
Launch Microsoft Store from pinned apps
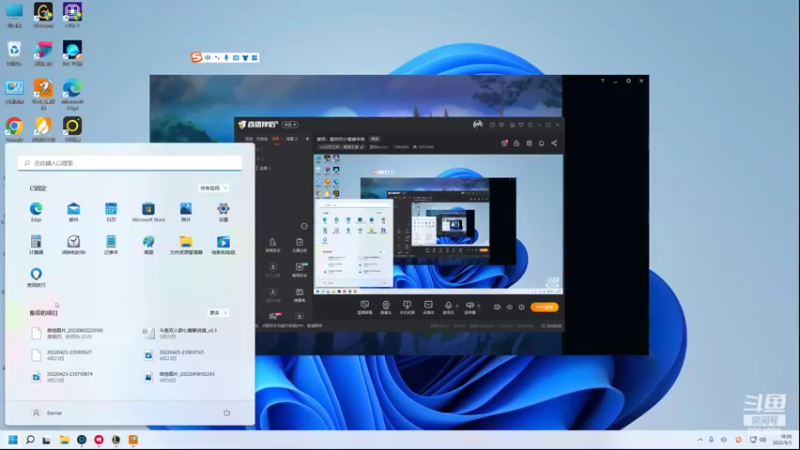pyautogui.click(x=148, y=211)
